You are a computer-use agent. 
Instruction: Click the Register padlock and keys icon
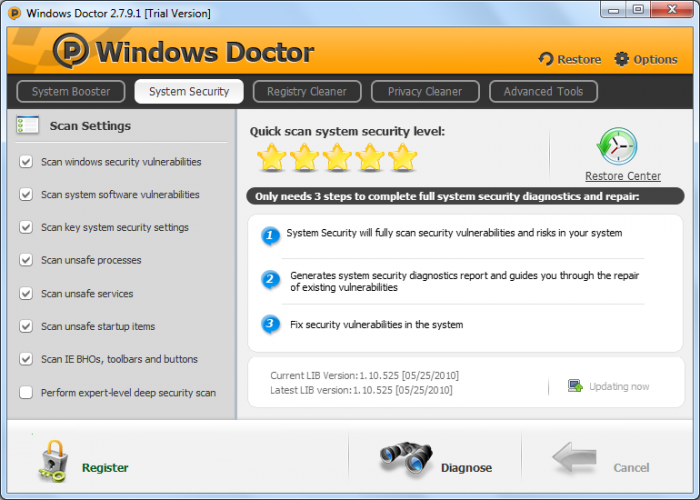pyautogui.click(x=54, y=461)
